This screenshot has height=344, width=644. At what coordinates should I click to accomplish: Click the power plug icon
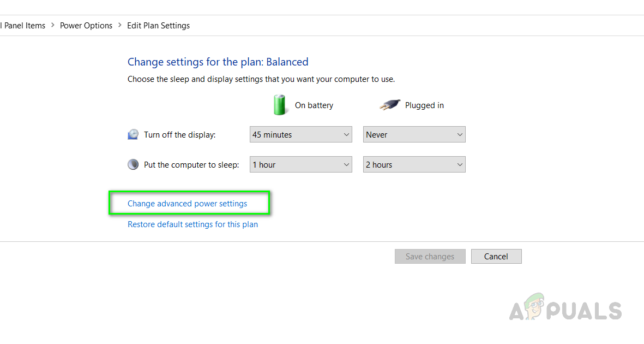(x=389, y=105)
